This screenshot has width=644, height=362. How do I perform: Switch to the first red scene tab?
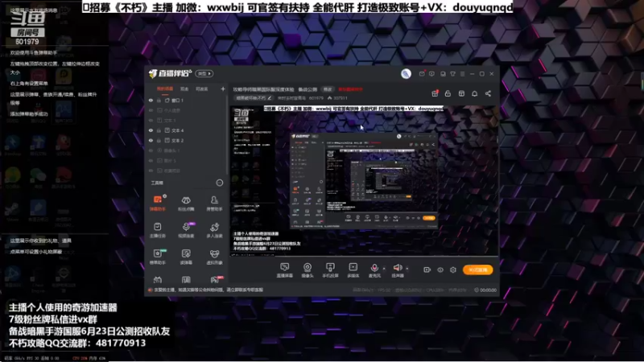click(165, 88)
